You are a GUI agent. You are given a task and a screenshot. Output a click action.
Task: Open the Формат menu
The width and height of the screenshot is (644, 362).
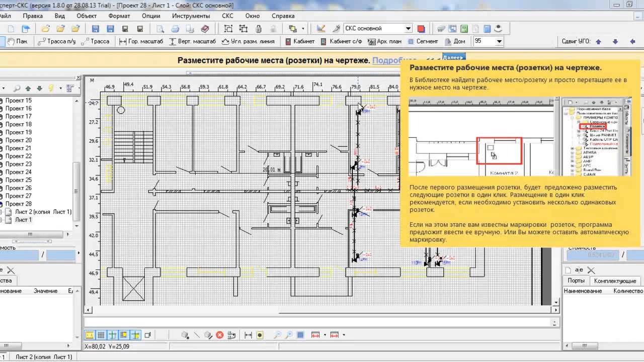click(119, 16)
